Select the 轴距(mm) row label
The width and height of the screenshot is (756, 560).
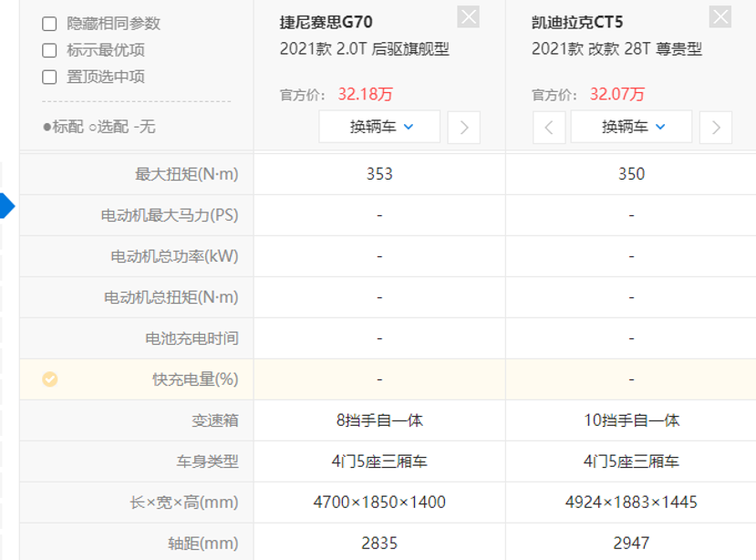(203, 543)
